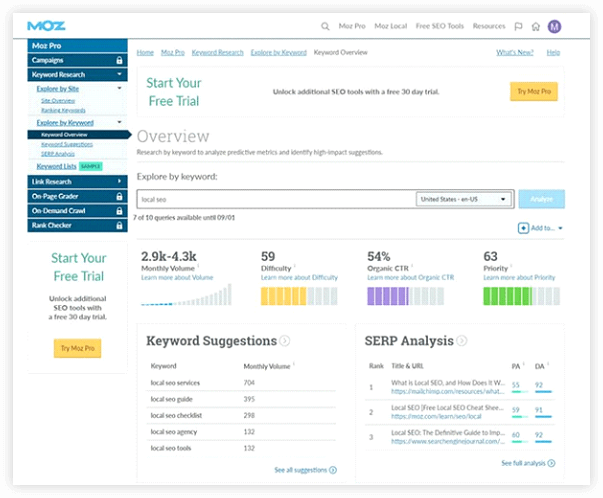This screenshot has width=603, height=498.
Task: Open Site Overview sidebar link
Action: click(x=58, y=101)
